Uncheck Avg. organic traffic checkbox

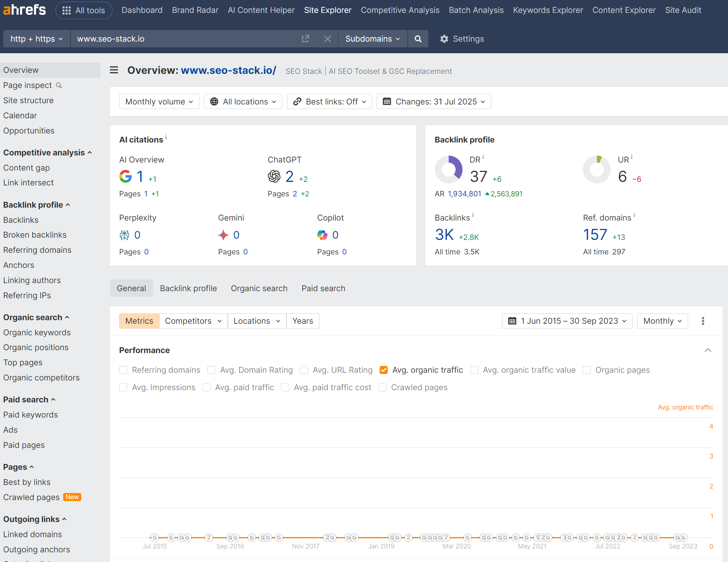[x=384, y=370]
